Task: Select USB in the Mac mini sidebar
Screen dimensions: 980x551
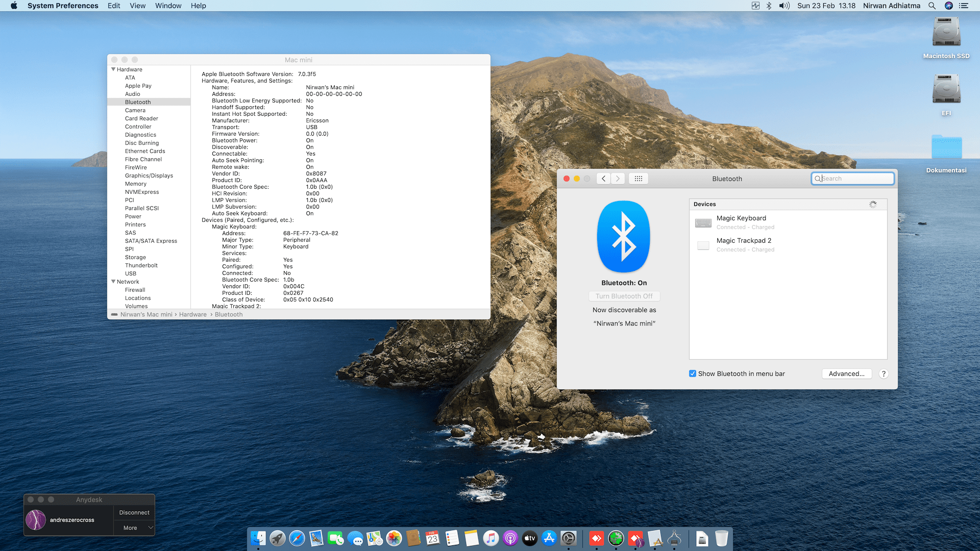Action: [131, 273]
